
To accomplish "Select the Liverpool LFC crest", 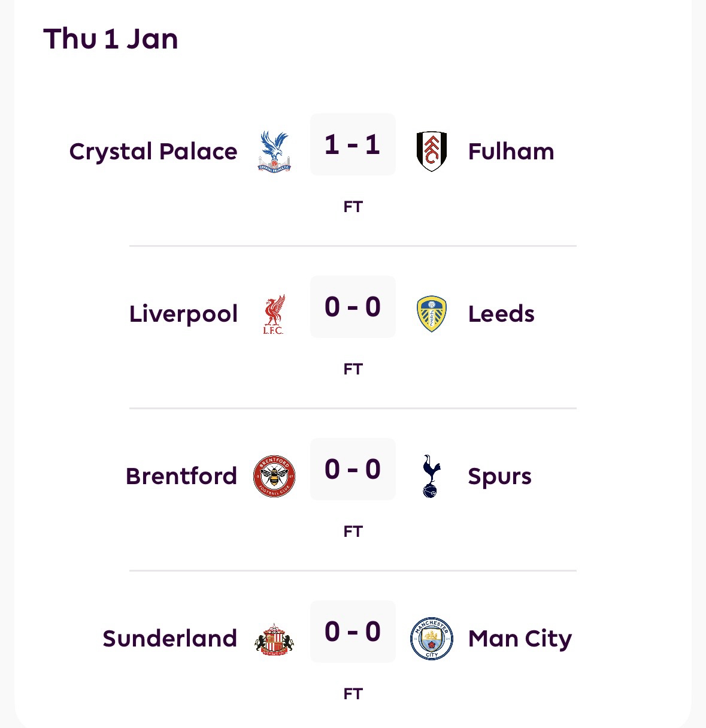I will 274,314.
